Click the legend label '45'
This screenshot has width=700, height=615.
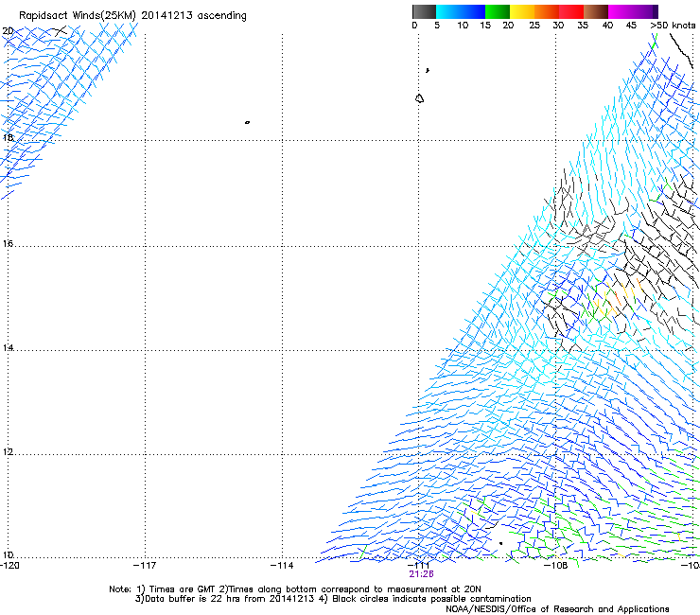point(631,26)
